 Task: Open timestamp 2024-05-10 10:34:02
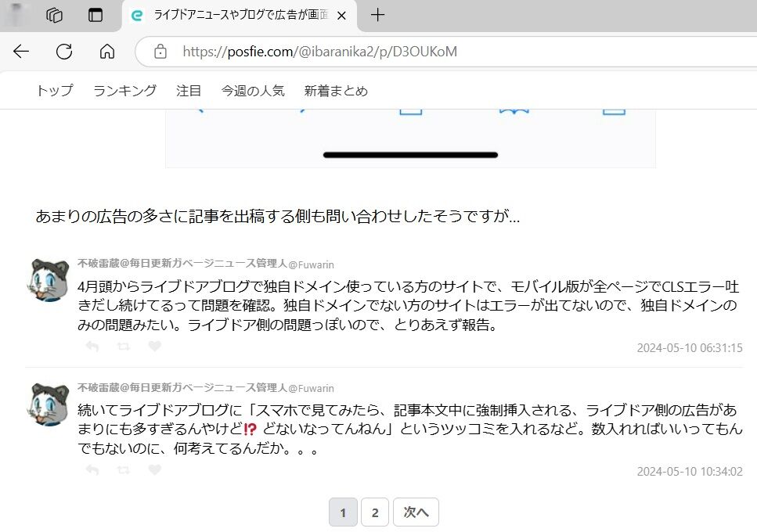click(x=690, y=471)
